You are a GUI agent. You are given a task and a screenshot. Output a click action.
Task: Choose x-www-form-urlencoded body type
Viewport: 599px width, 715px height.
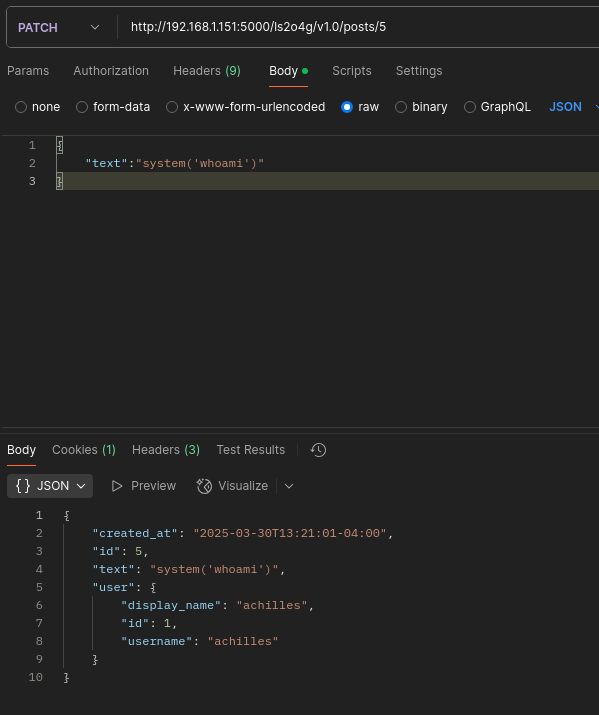(246, 107)
